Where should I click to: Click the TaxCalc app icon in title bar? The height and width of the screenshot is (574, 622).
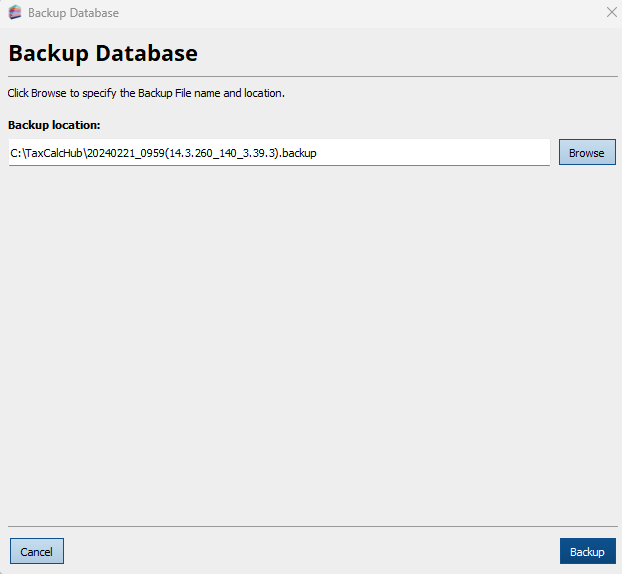(x=15, y=13)
